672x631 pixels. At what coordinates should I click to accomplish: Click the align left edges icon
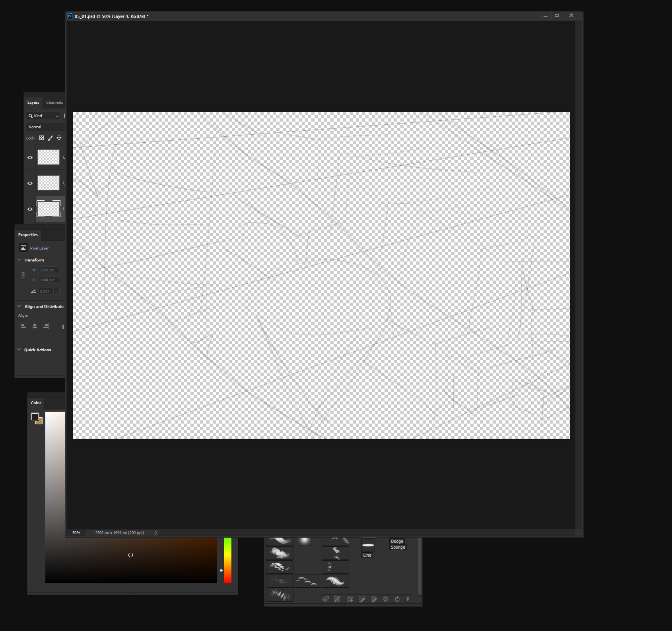point(23,326)
